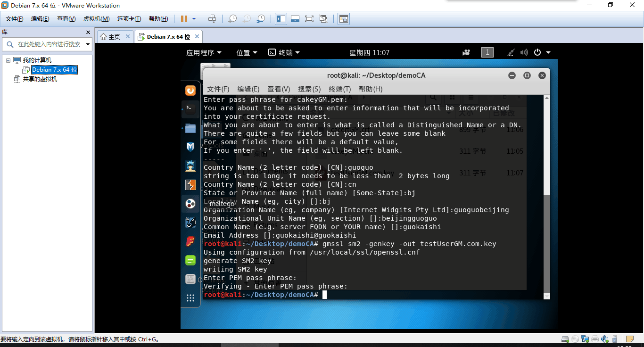
Task: Launch Faraday red F icon in the dock
Action: (190, 241)
